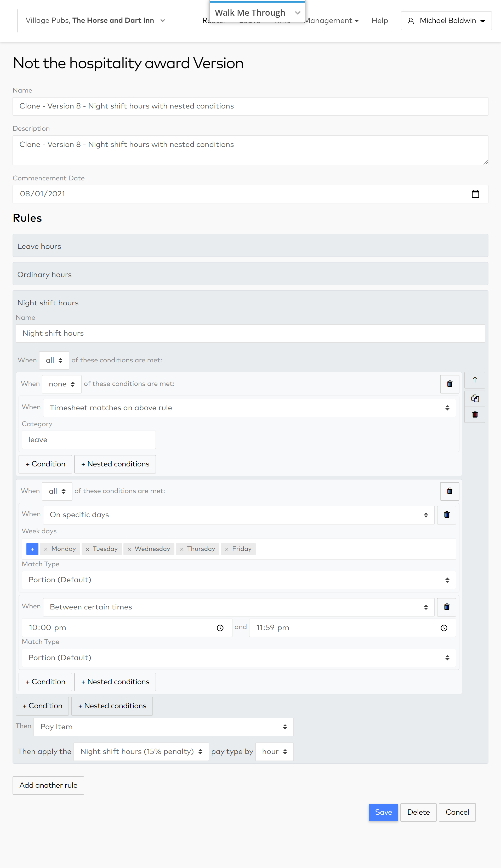Remove Wednesday from week days
Image resolution: width=501 pixels, height=868 pixels.
(x=129, y=549)
